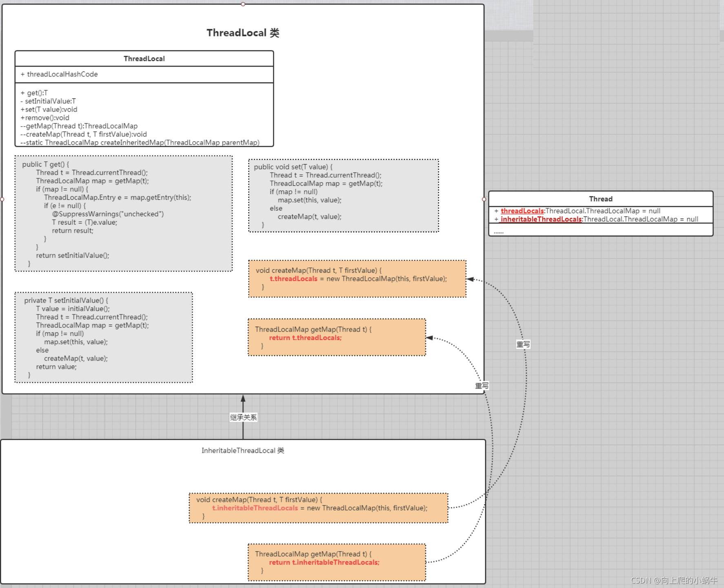Click the '+ get():T' method entry
Viewport: 724px width, 588px height.
click(34, 93)
